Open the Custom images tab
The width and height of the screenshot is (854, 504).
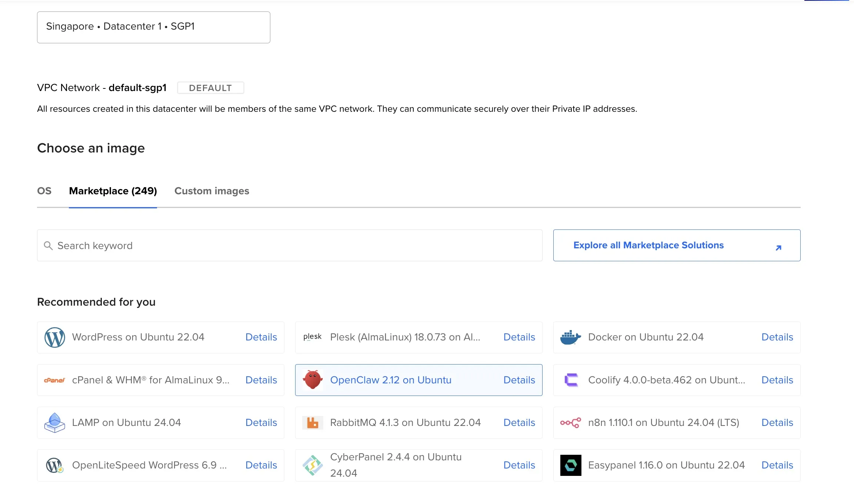pos(211,191)
